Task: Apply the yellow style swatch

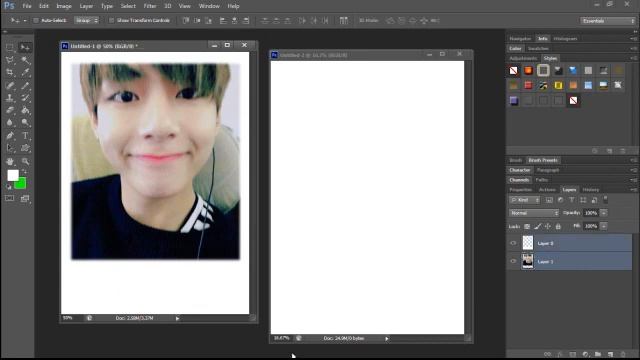Action: pyautogui.click(x=558, y=85)
